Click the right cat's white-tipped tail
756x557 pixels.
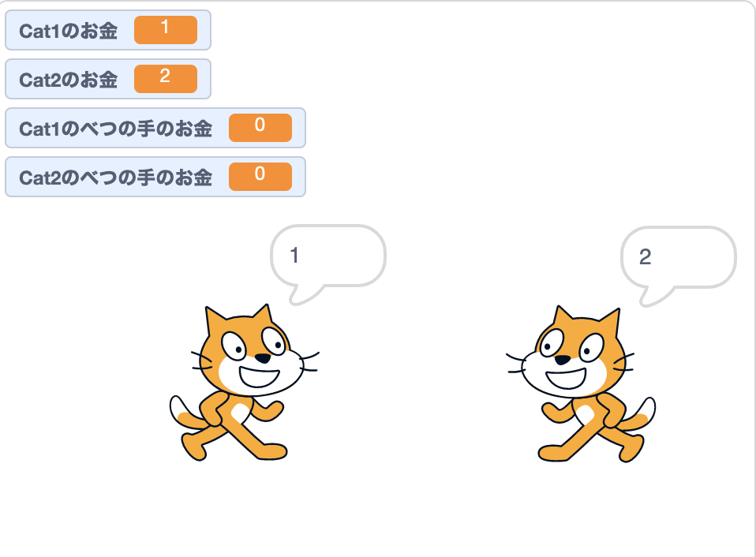640,415
